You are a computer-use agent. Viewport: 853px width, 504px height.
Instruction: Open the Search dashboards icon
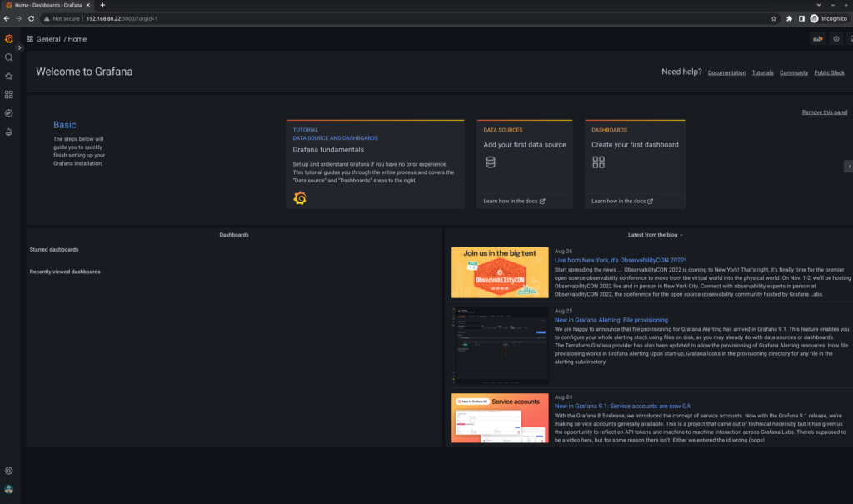point(8,57)
